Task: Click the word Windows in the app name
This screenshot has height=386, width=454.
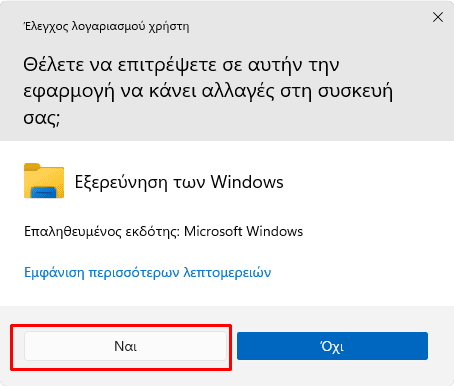Action: (247, 182)
